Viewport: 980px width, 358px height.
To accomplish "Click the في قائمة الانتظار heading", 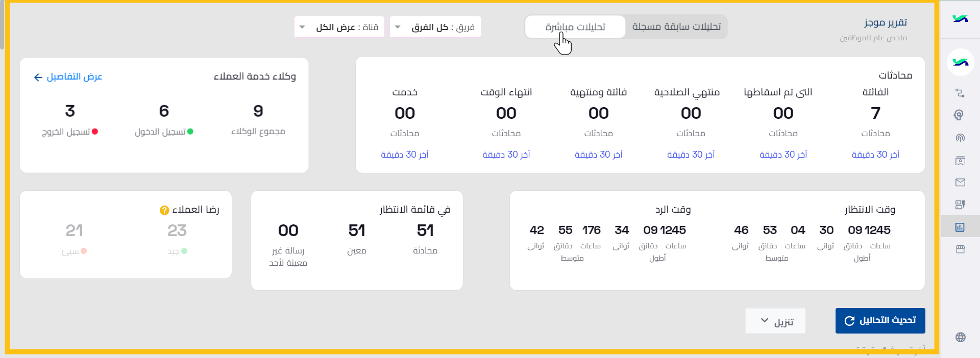I will click(x=415, y=210).
